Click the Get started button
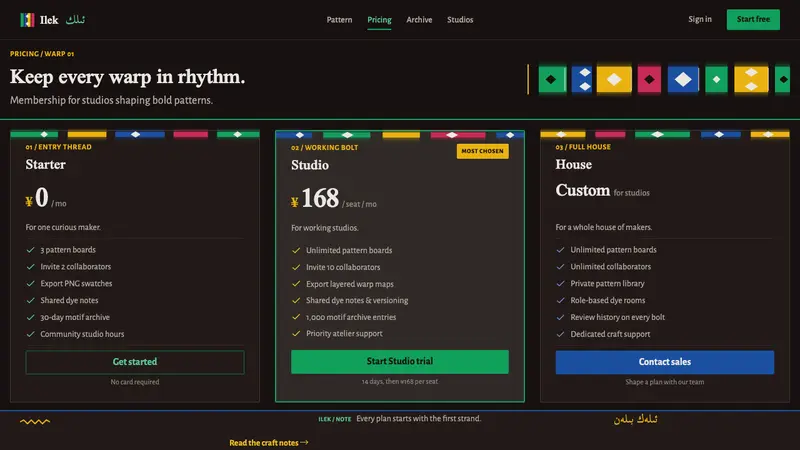The image size is (800, 450). pos(135,362)
